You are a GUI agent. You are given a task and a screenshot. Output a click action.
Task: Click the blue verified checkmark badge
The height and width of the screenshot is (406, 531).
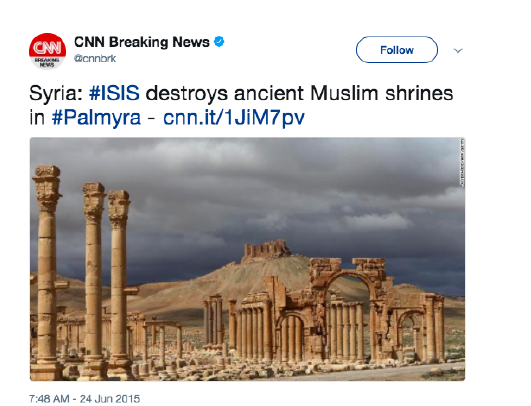click(x=219, y=42)
